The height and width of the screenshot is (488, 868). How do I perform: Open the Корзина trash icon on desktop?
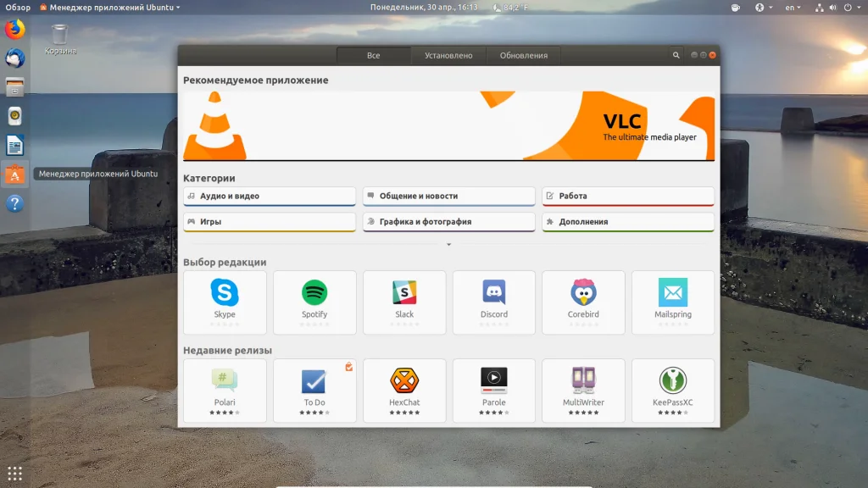click(x=60, y=39)
